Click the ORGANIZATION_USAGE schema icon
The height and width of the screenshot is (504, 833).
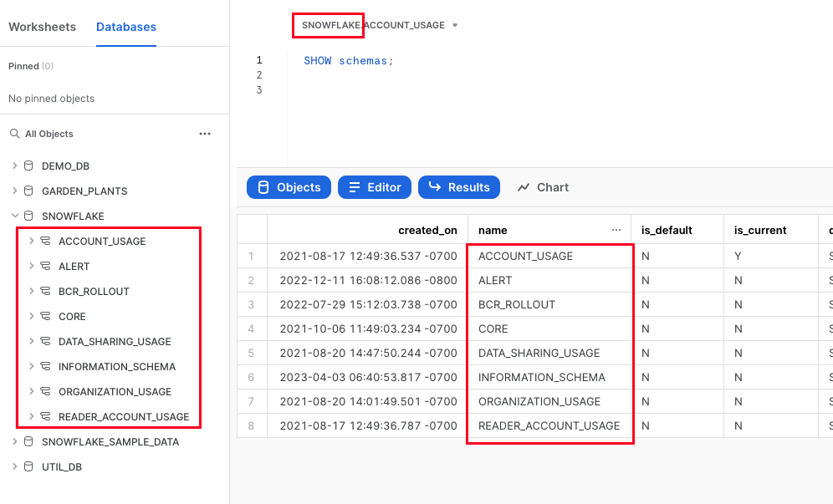pos(46,391)
